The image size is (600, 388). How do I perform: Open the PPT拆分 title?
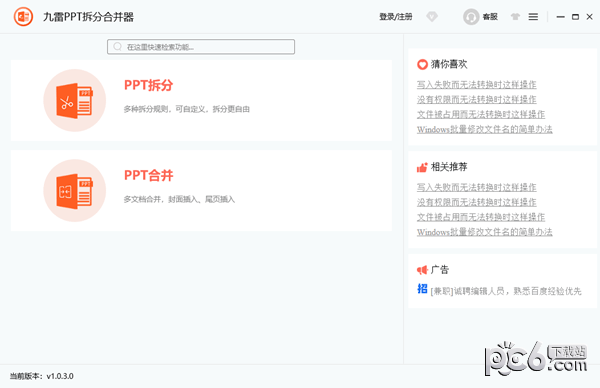(x=148, y=85)
